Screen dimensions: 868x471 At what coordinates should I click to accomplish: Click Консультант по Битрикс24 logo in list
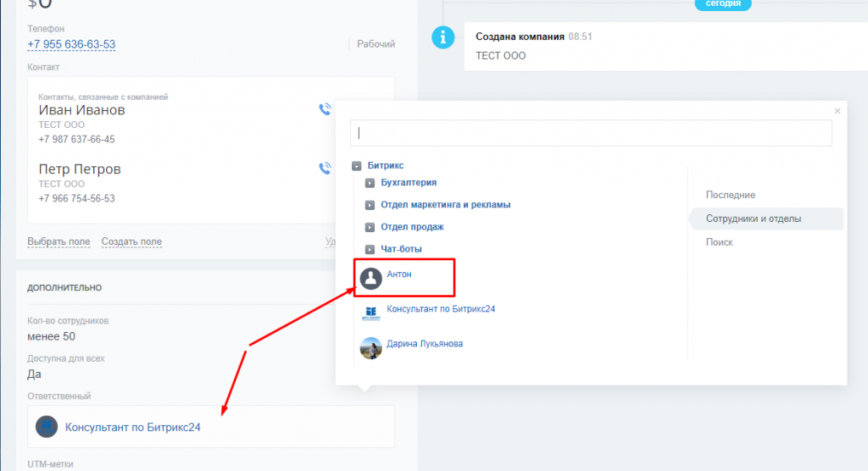(x=371, y=313)
